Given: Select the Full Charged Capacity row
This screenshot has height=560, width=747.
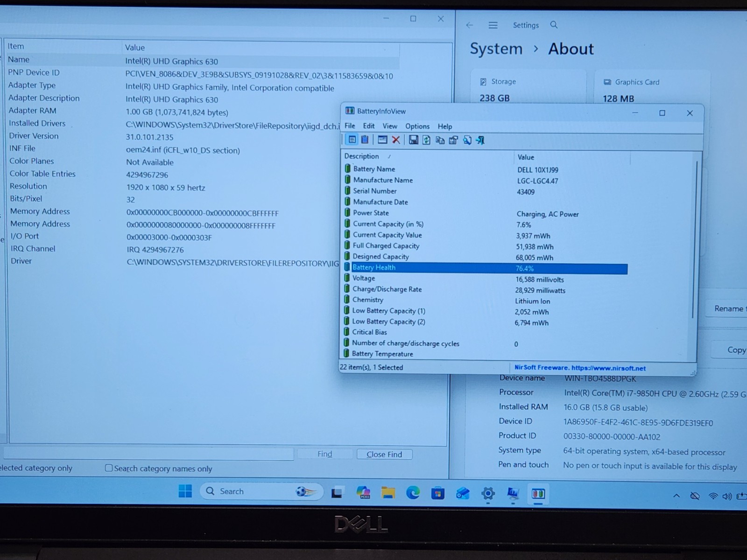Looking at the screenshot, I should tap(486, 246).
